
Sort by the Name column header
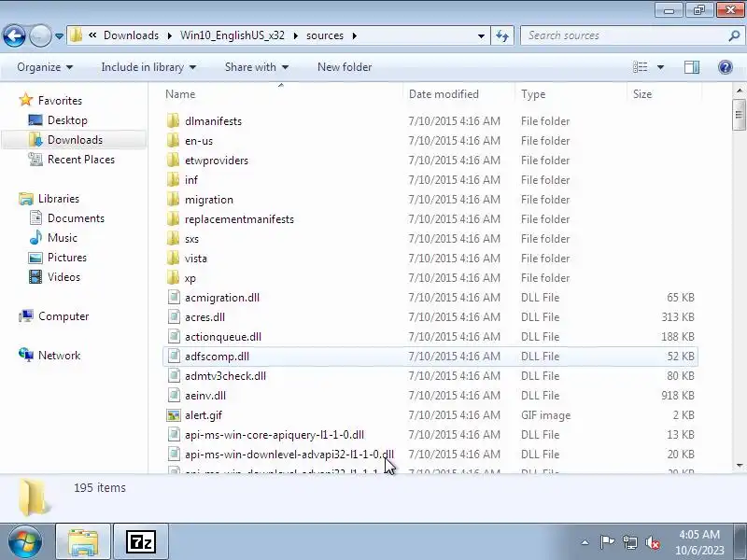point(180,94)
